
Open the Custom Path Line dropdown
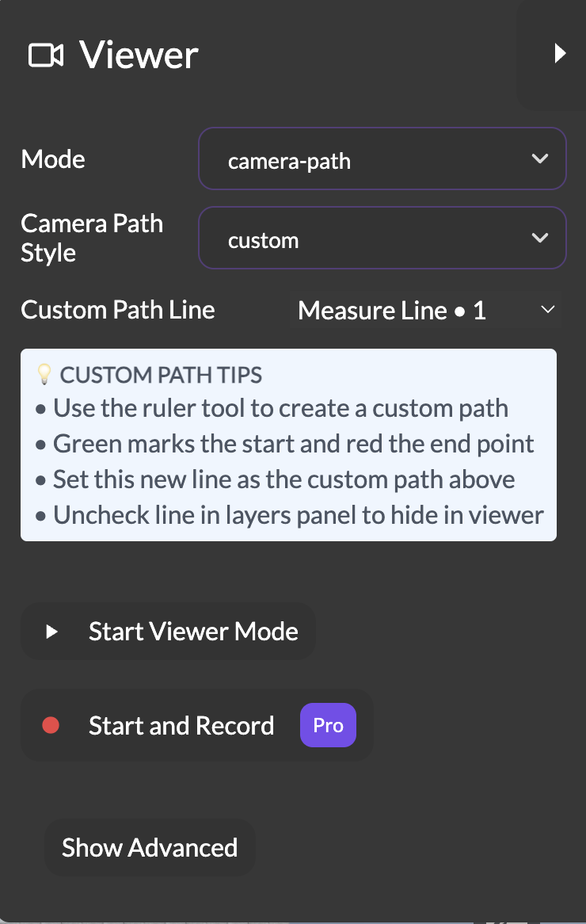[x=425, y=310]
